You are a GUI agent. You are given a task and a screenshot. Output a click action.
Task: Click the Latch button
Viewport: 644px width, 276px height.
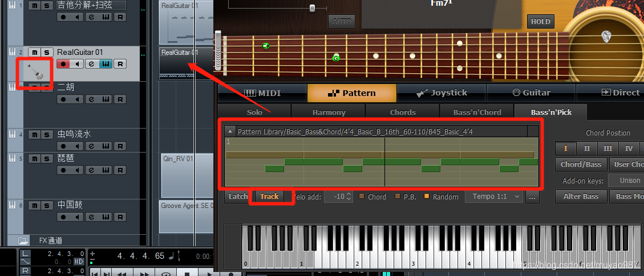coord(238,197)
